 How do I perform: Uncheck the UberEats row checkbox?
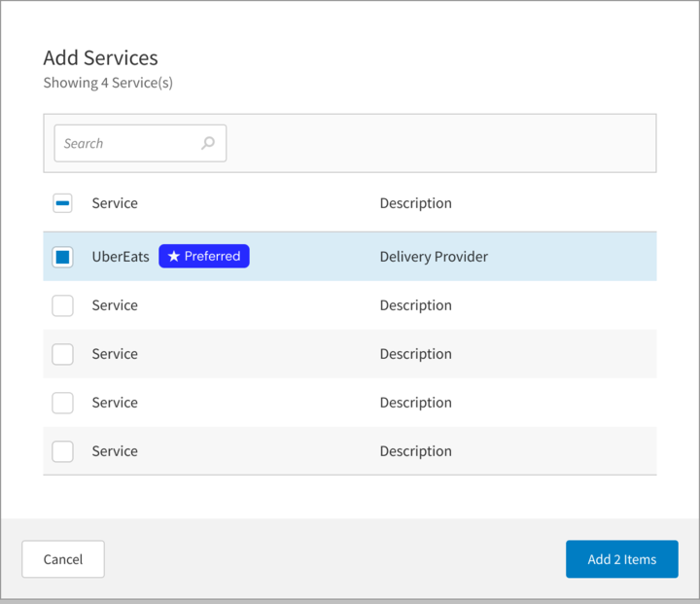click(62, 257)
